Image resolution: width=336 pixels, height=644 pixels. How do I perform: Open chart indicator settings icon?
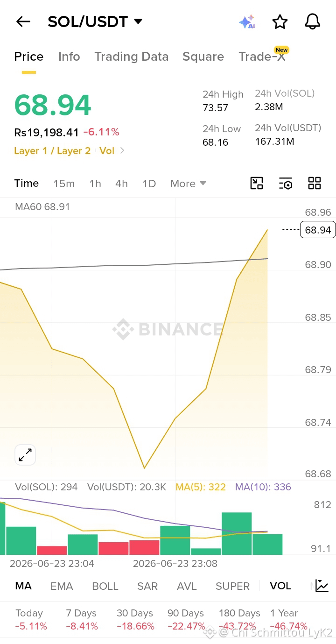[286, 183]
